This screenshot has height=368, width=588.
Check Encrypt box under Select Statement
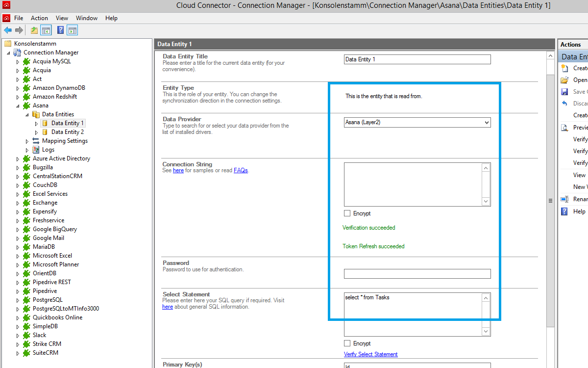pyautogui.click(x=347, y=343)
